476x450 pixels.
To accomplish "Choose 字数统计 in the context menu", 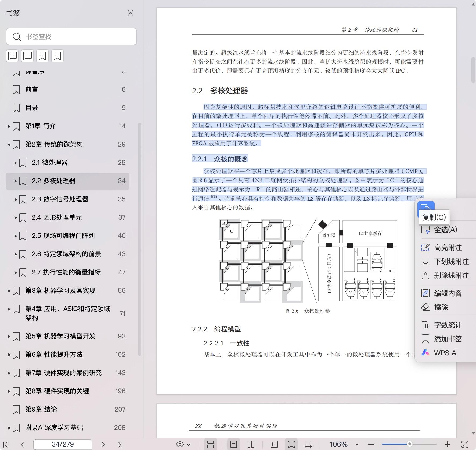I will tap(448, 325).
